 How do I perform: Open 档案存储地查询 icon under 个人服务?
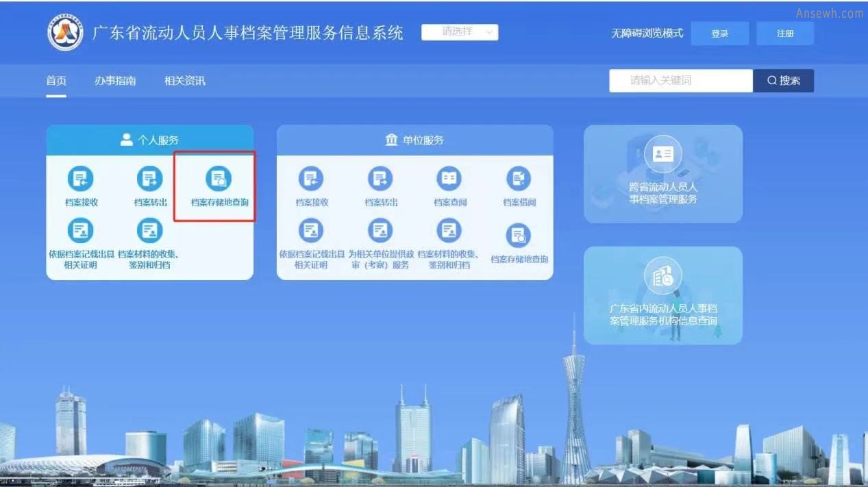[219, 179]
